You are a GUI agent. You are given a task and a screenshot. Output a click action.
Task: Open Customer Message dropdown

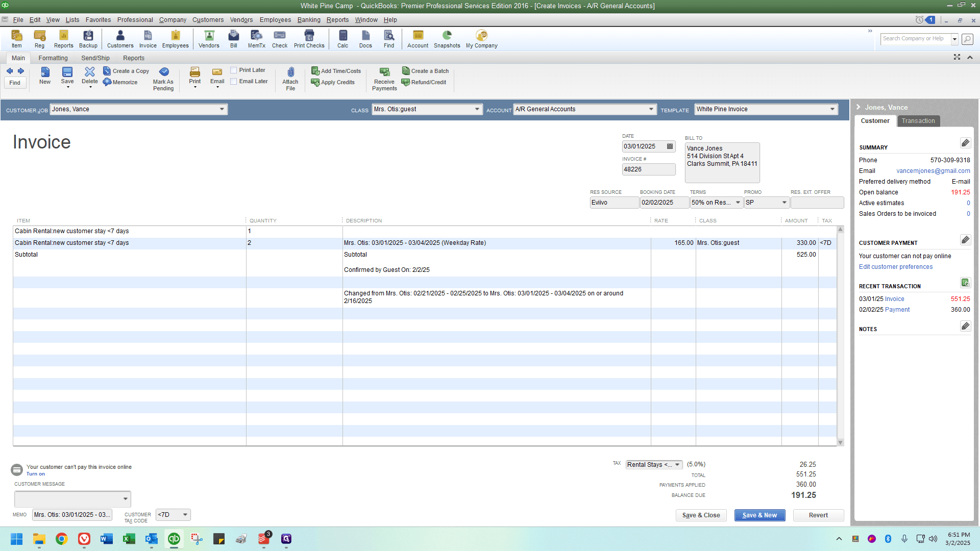pos(125,499)
